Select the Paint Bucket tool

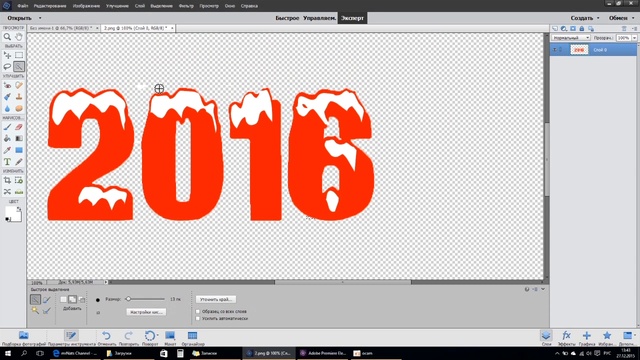point(7,138)
